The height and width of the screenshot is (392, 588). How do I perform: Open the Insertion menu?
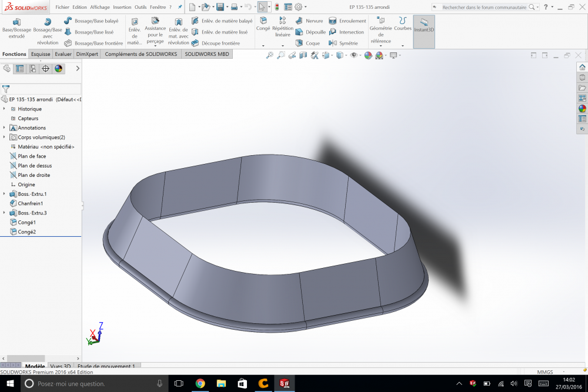pos(122,7)
